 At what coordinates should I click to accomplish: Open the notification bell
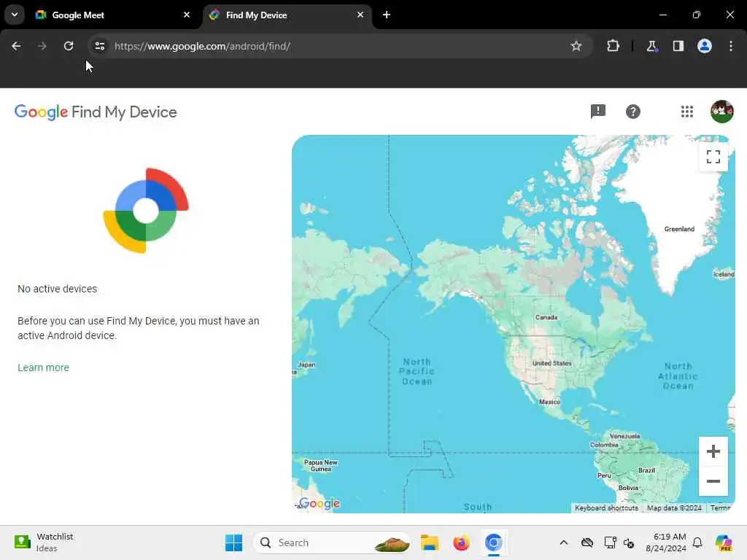(x=697, y=542)
